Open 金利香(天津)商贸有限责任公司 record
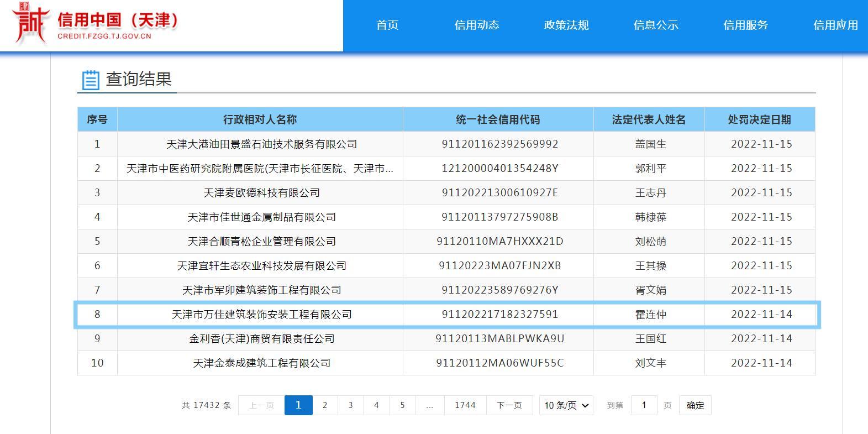 coord(262,339)
